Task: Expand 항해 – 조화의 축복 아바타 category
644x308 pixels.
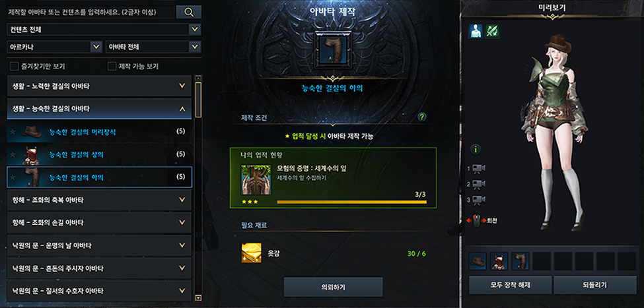Action: coord(99,200)
